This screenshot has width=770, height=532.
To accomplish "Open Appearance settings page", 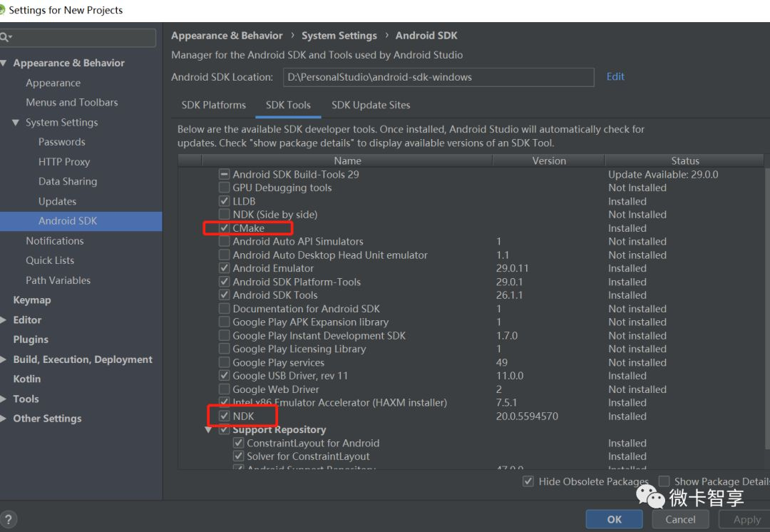I will tap(53, 83).
